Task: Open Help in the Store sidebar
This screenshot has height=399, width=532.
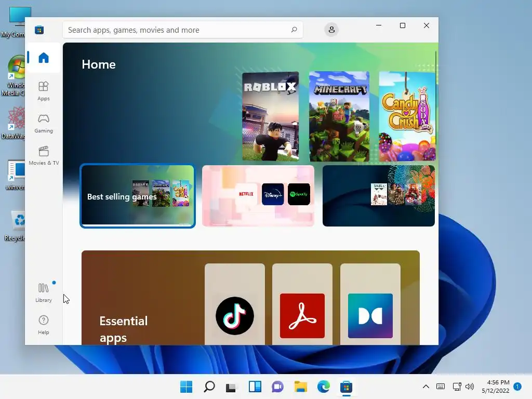Action: pos(44,325)
